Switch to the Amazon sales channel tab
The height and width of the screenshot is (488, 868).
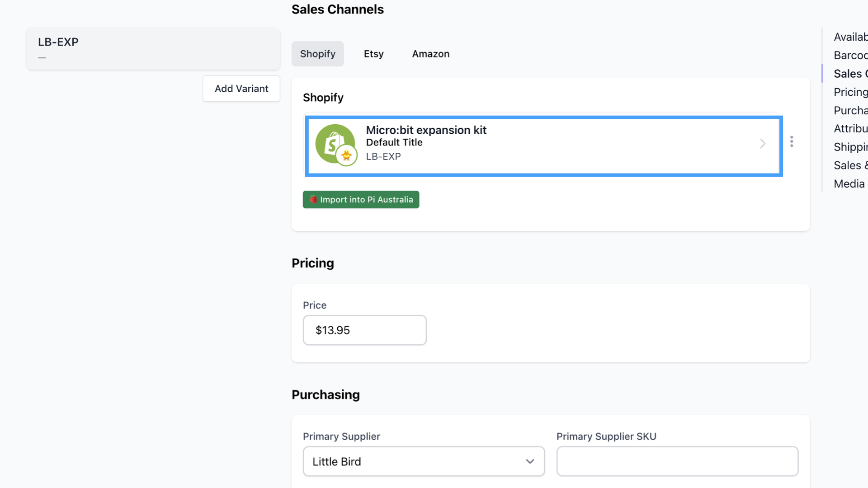430,53
